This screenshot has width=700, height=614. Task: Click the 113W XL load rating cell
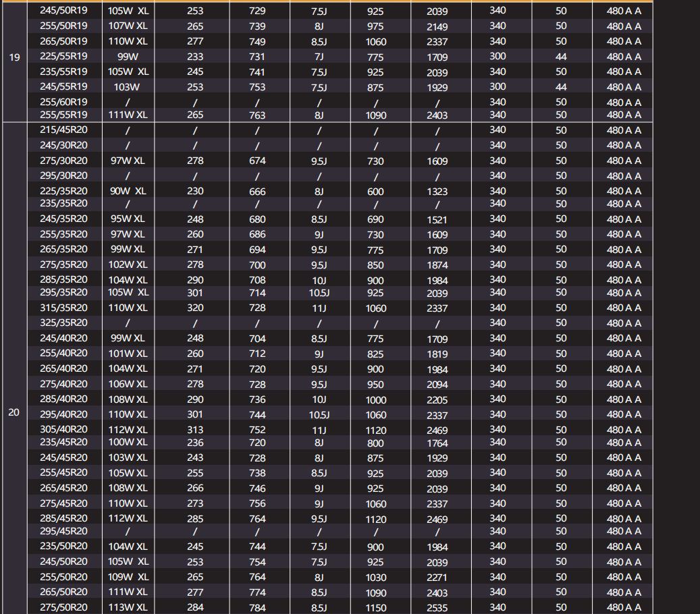[x=128, y=607]
